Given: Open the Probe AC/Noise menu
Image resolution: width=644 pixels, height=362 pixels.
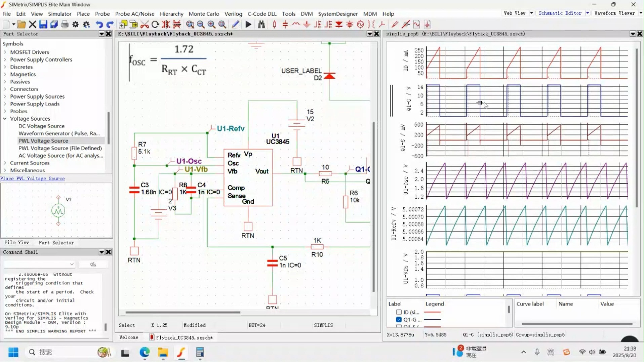Looking at the screenshot, I should click(x=135, y=14).
